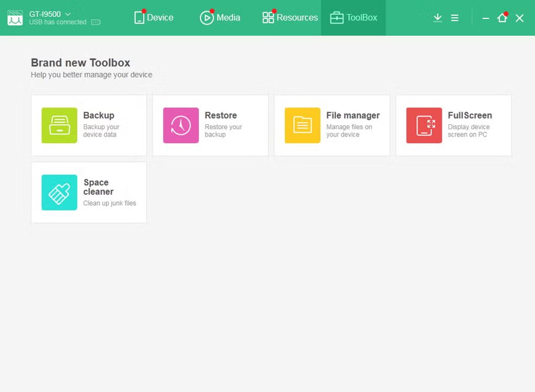Open the Resources tab

(290, 18)
